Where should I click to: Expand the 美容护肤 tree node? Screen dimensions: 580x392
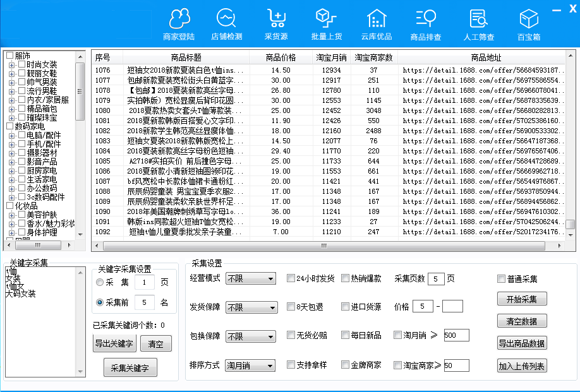click(x=12, y=215)
